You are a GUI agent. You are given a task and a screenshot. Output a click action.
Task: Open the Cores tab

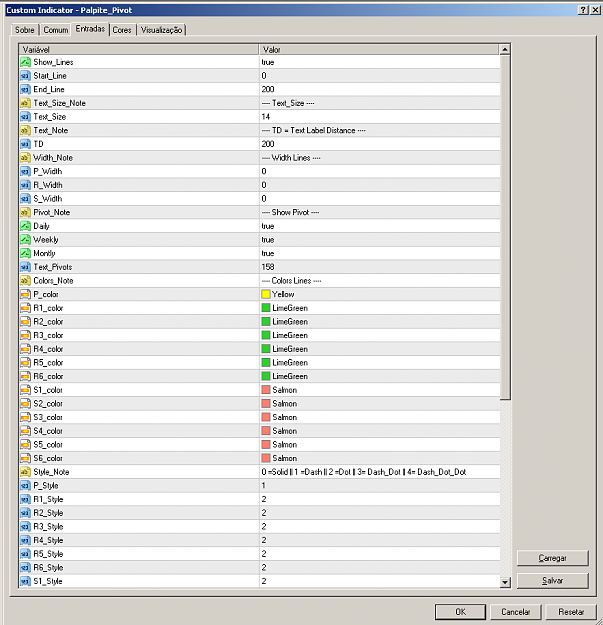point(122,30)
